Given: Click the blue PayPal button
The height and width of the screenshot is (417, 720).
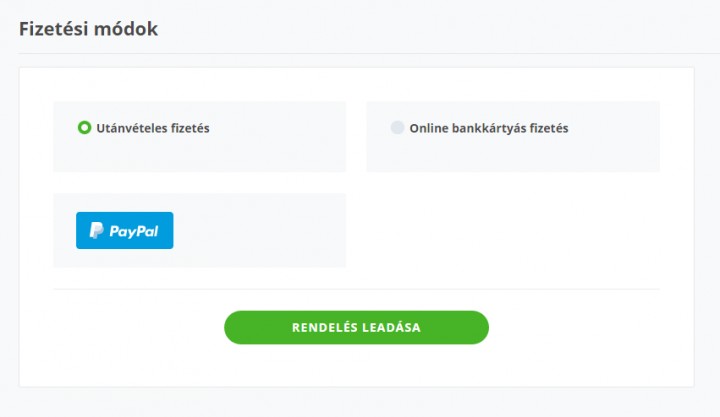Looking at the screenshot, I should point(124,230).
